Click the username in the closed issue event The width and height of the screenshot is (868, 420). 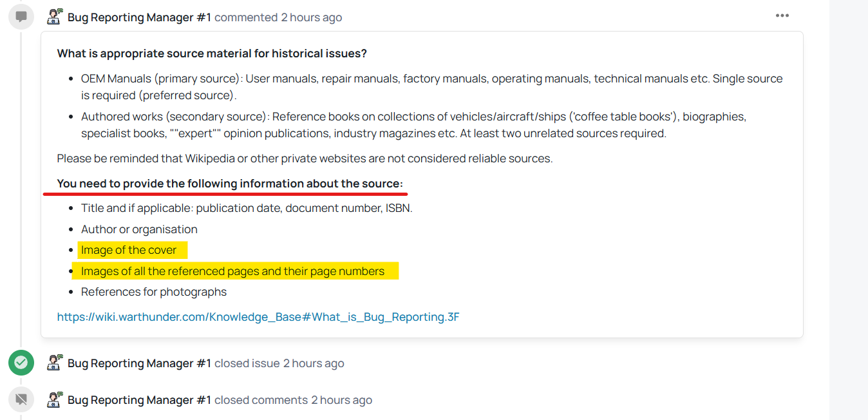click(139, 363)
